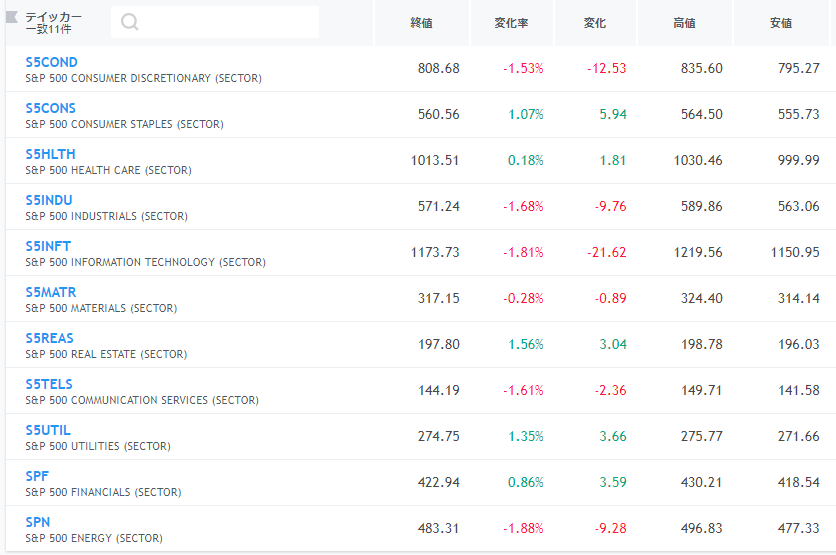Screen dimensions: 836x555
Task: Sort by the 変化率 column header
Action: (x=511, y=23)
